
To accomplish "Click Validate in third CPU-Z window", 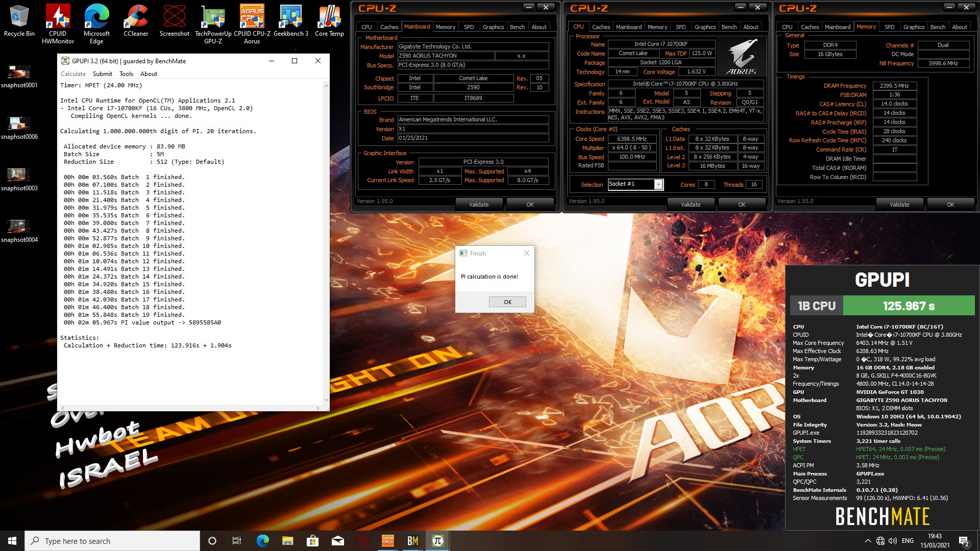I will pyautogui.click(x=899, y=205).
